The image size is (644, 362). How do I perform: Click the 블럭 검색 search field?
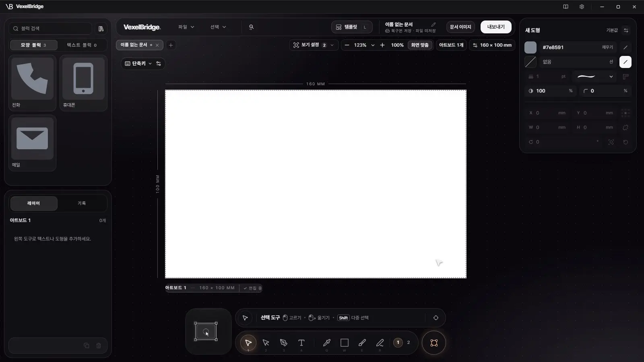click(x=51, y=29)
